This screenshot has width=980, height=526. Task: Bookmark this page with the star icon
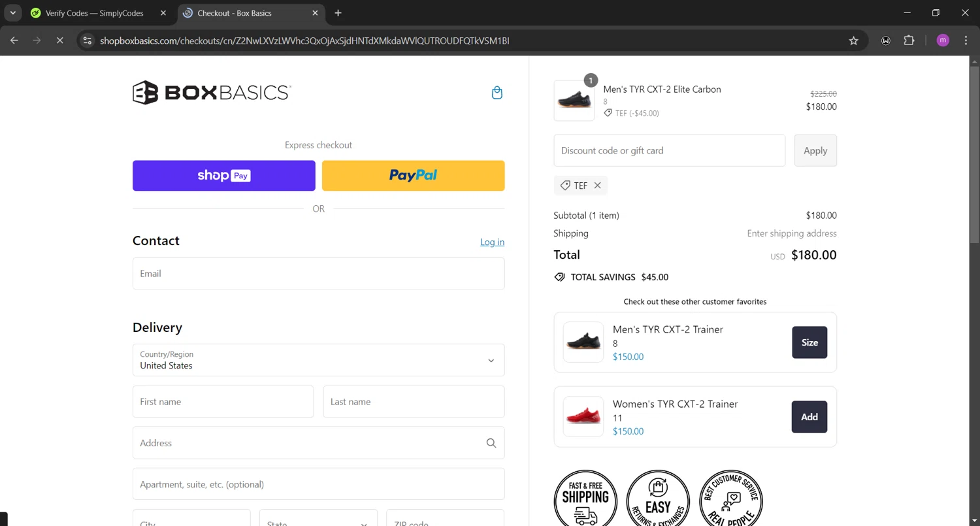click(853, 41)
